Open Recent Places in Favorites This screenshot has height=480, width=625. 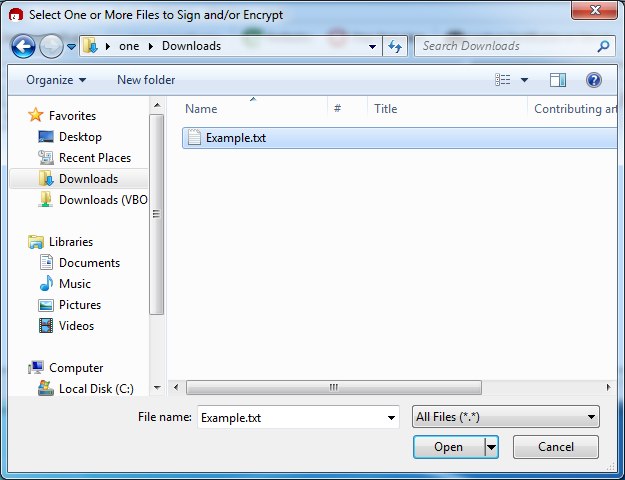95,158
